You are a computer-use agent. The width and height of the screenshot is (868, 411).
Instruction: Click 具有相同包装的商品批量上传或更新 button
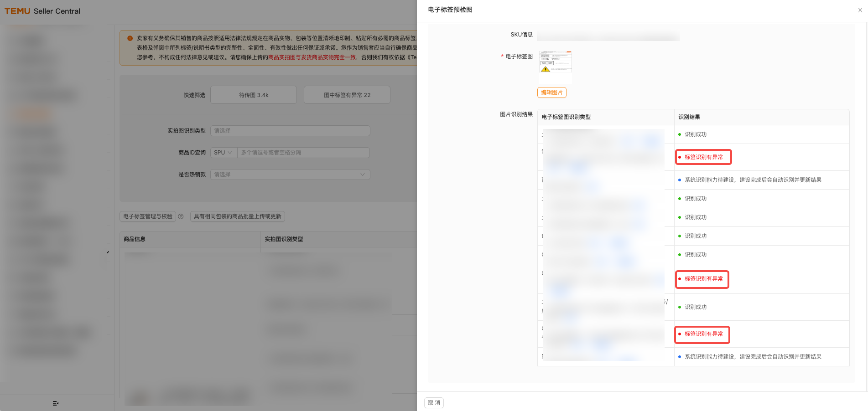point(238,216)
